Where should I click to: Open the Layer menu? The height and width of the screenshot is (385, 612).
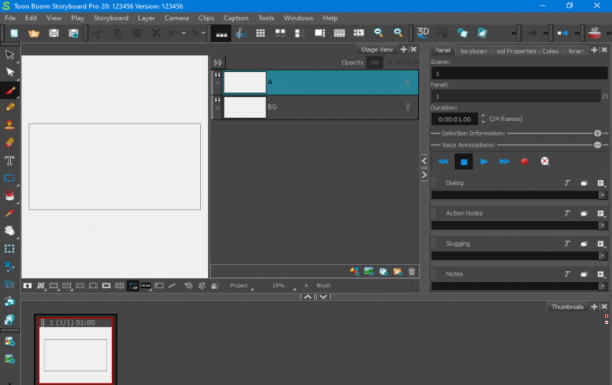pyautogui.click(x=146, y=18)
